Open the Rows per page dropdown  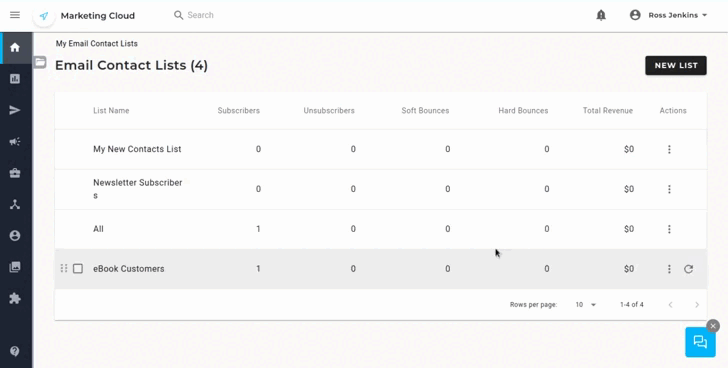[585, 305]
